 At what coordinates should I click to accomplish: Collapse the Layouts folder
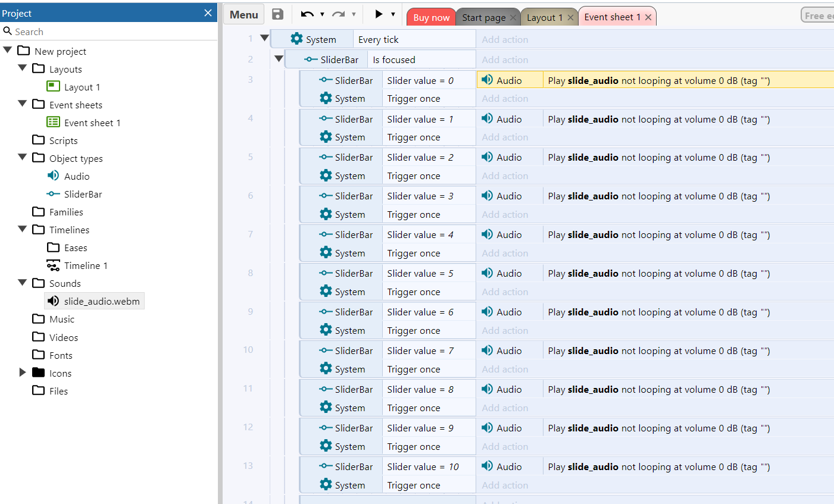pyautogui.click(x=23, y=68)
